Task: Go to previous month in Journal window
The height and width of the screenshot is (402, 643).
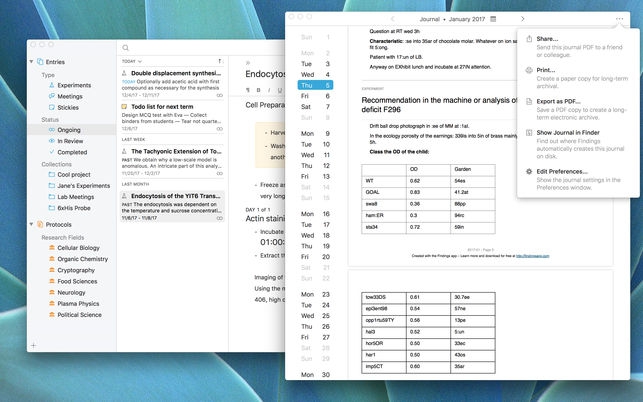Action: [x=392, y=19]
